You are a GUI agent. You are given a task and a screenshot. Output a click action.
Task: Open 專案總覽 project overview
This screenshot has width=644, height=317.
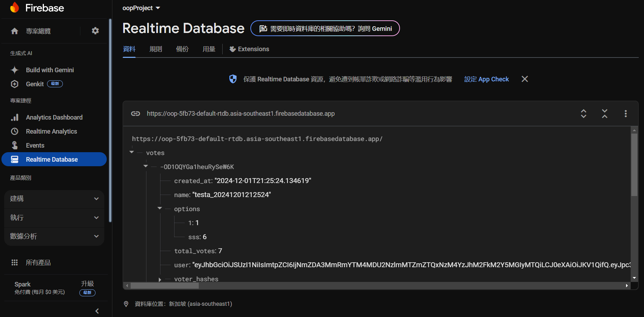pyautogui.click(x=38, y=31)
